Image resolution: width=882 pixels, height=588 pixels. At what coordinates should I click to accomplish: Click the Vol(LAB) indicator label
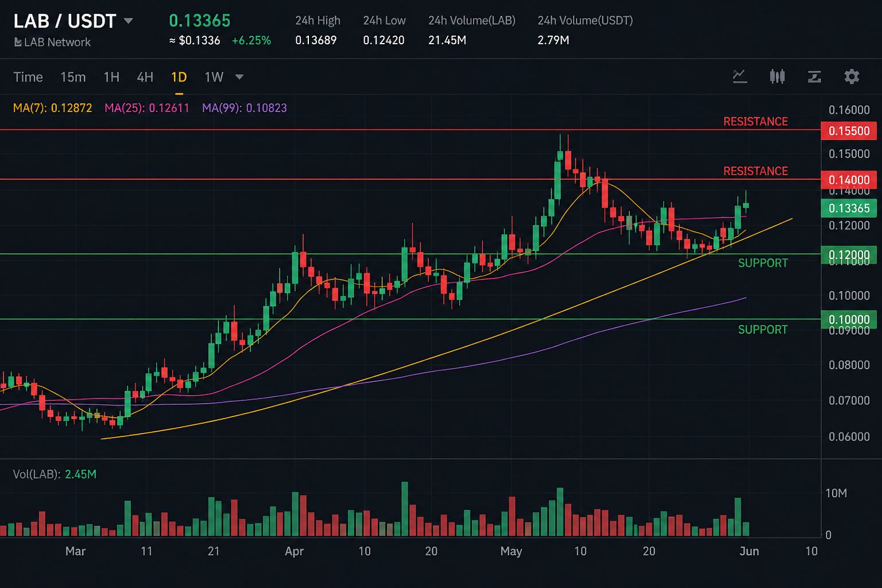(55, 474)
